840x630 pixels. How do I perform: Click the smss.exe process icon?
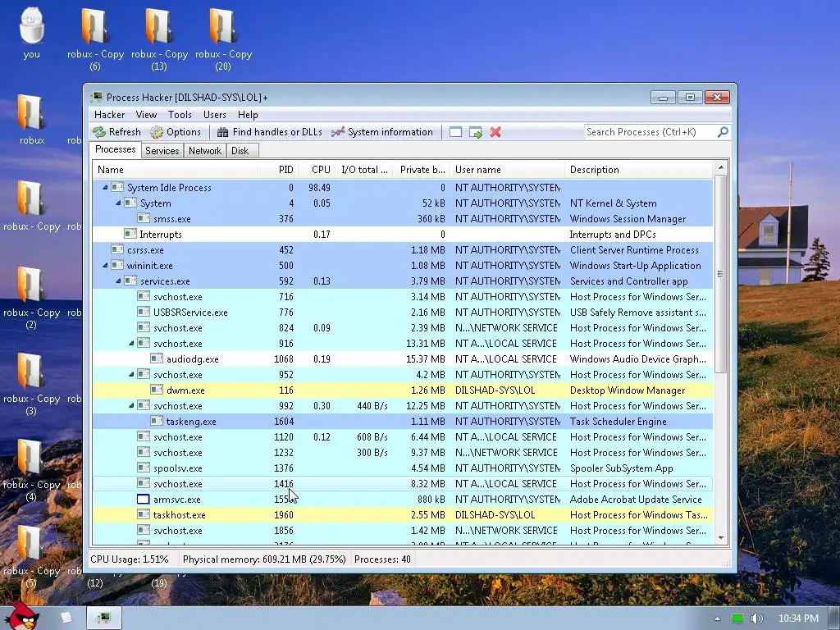tap(143, 218)
